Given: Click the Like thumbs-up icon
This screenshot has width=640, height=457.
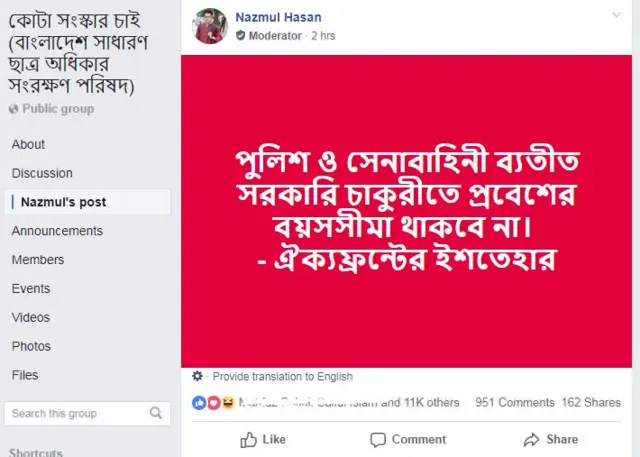Looking at the screenshot, I should tap(249, 440).
